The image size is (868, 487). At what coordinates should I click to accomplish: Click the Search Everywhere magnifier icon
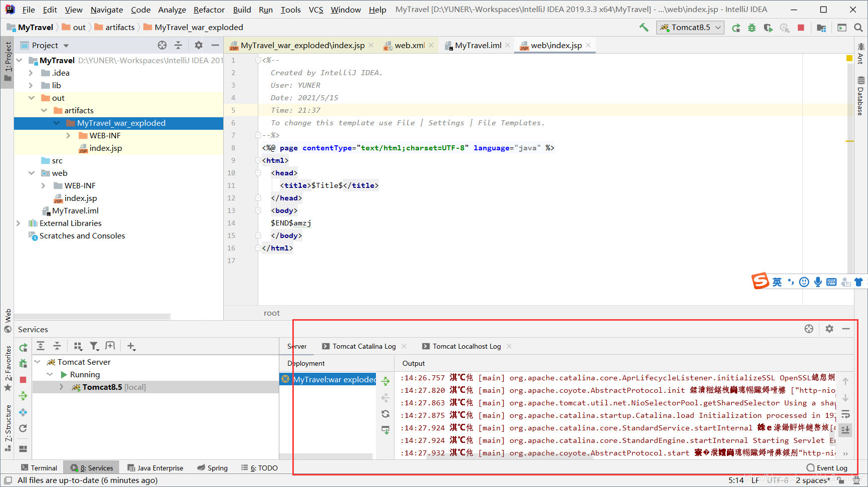pyautogui.click(x=858, y=28)
